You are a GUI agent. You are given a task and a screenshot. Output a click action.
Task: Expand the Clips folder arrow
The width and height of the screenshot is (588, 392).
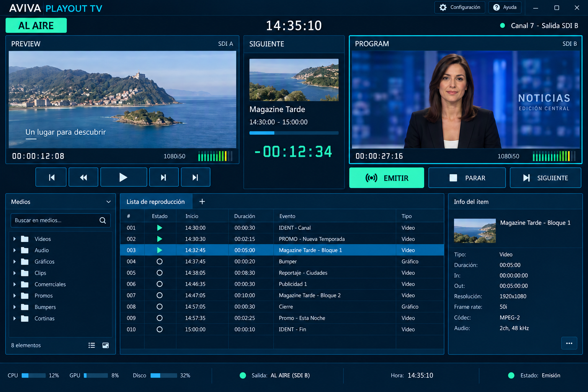click(x=15, y=273)
